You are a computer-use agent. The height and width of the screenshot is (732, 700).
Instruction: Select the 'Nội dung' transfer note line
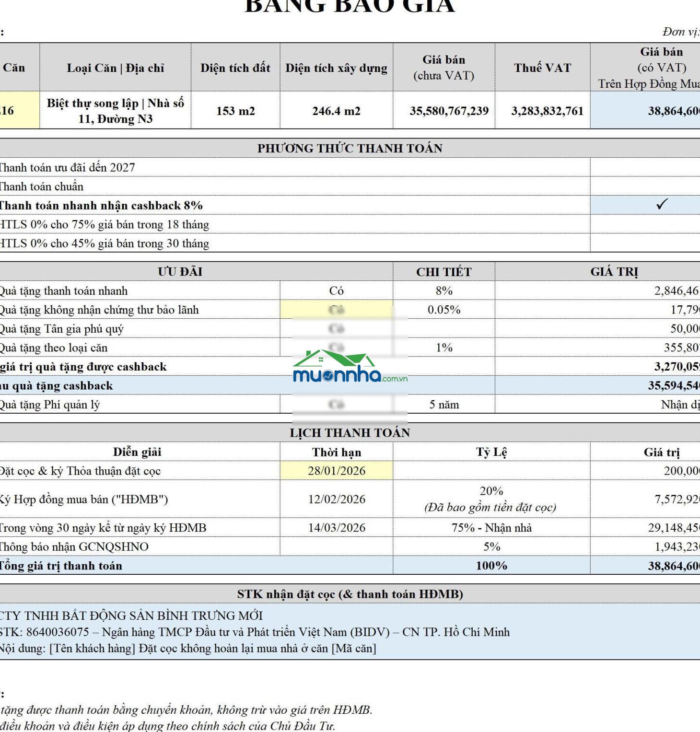tap(188, 648)
